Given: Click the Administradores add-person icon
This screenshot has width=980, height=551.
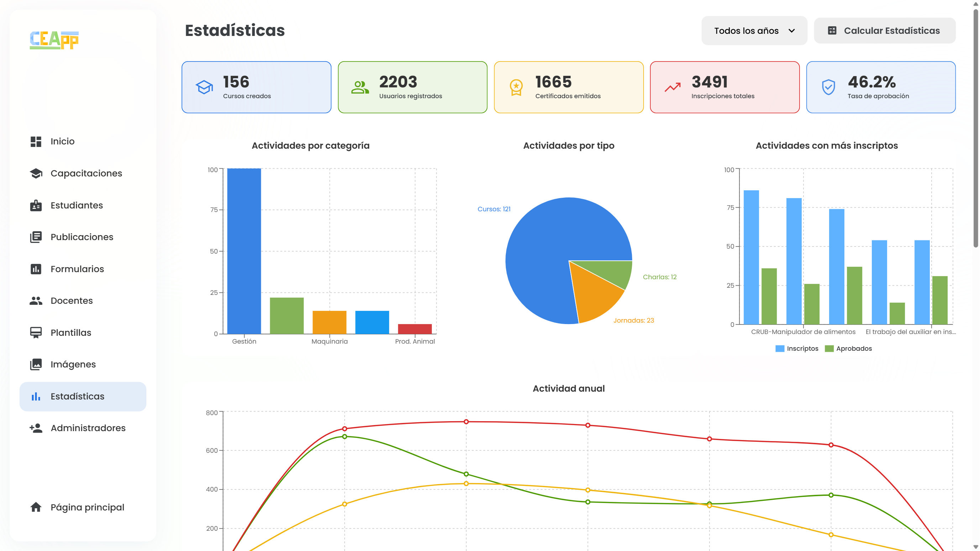Looking at the screenshot, I should tap(36, 428).
